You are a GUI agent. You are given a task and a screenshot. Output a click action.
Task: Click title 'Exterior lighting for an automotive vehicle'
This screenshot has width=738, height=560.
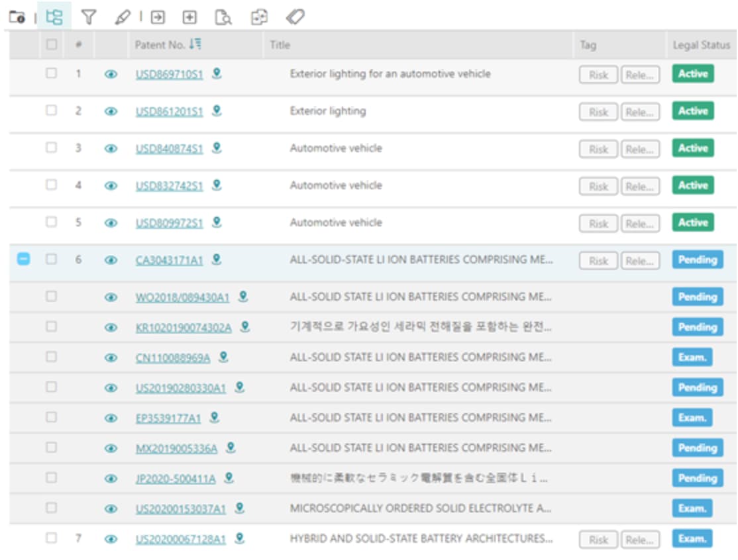(390, 74)
